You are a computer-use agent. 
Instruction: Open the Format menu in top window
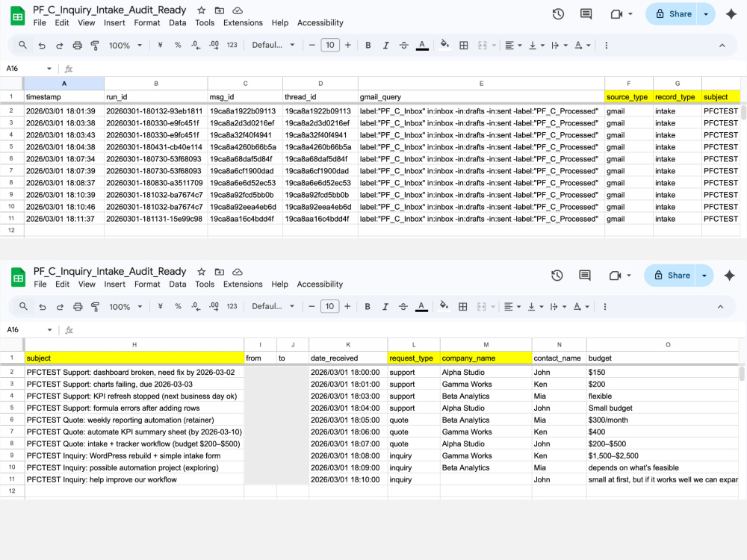(x=146, y=23)
